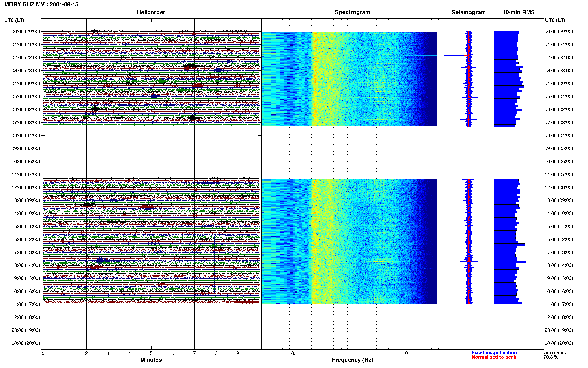
Task: Click the UTC (LT) label left of Helicorder
Action: pos(14,20)
